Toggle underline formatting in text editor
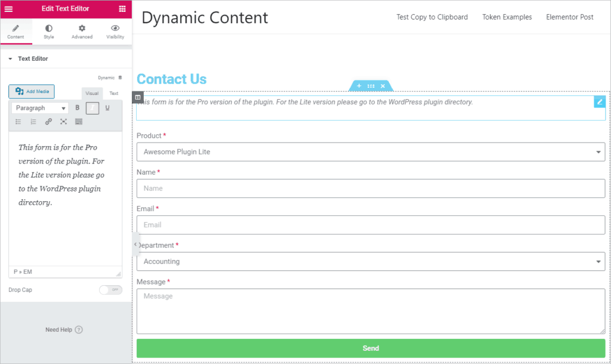Viewport: 611px width, 364px height. pyautogui.click(x=107, y=108)
